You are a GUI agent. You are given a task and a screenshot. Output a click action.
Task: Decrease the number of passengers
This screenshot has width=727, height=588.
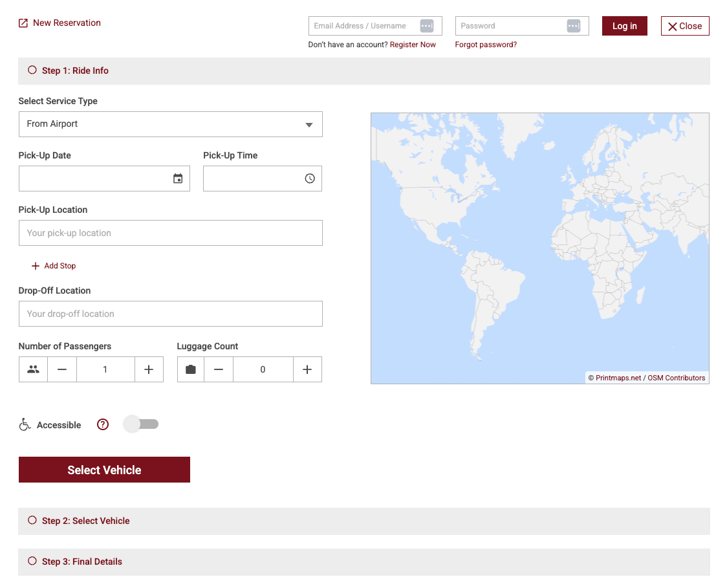[x=62, y=369]
